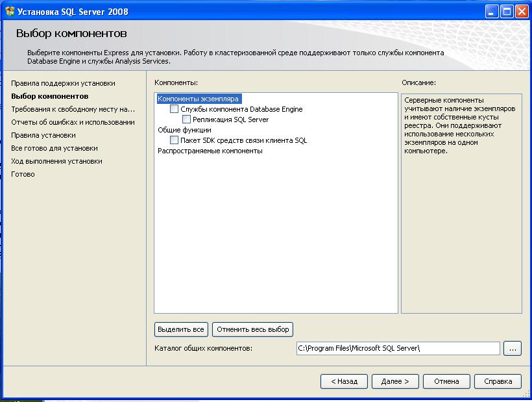The width and height of the screenshot is (532, 402).
Task: Open the Требования к свободному месту step
Action: 73,109
